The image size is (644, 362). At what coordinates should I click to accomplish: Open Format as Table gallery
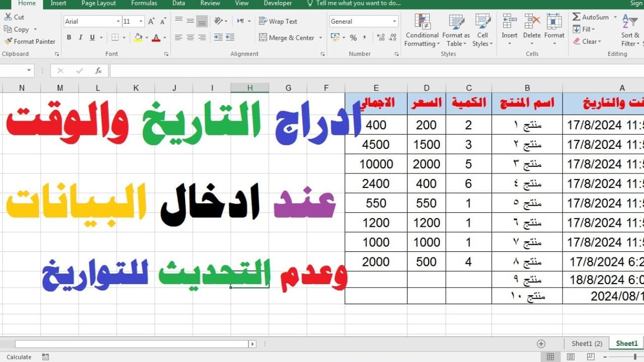point(456,30)
